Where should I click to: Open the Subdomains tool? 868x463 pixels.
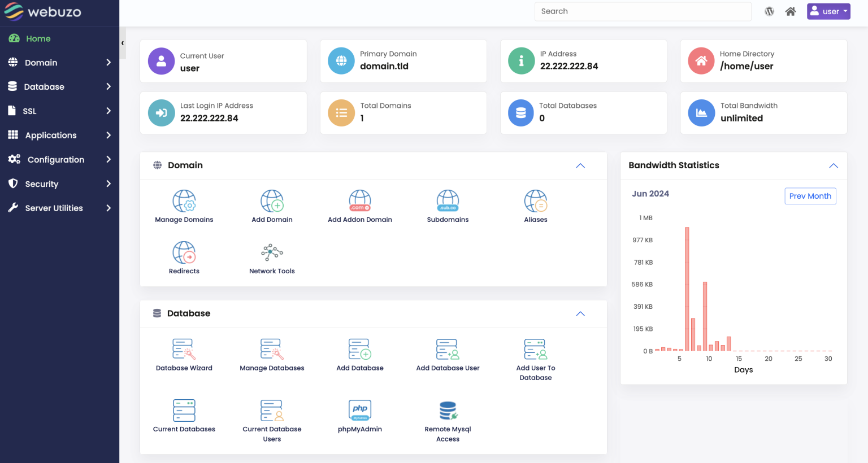click(448, 206)
